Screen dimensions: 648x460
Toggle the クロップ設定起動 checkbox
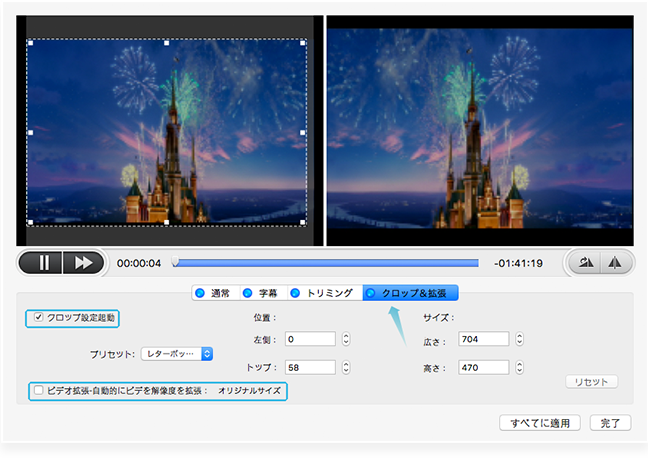38,317
